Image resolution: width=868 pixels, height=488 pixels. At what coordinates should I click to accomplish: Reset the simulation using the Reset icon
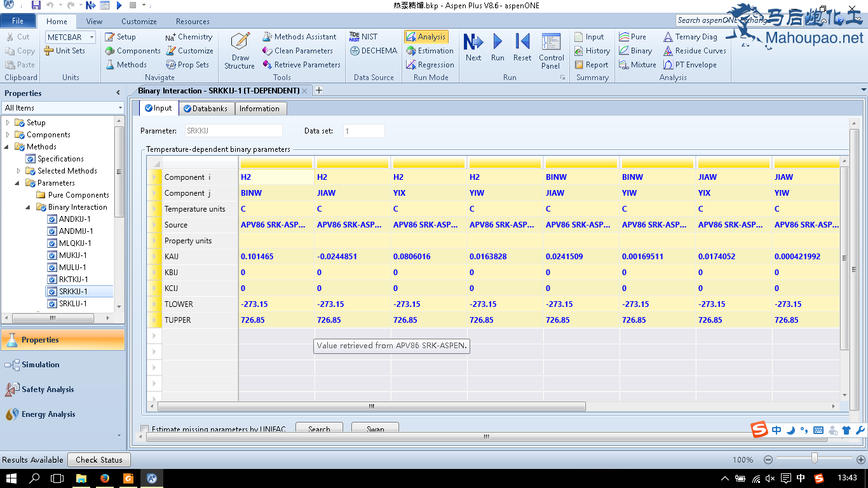pos(522,48)
